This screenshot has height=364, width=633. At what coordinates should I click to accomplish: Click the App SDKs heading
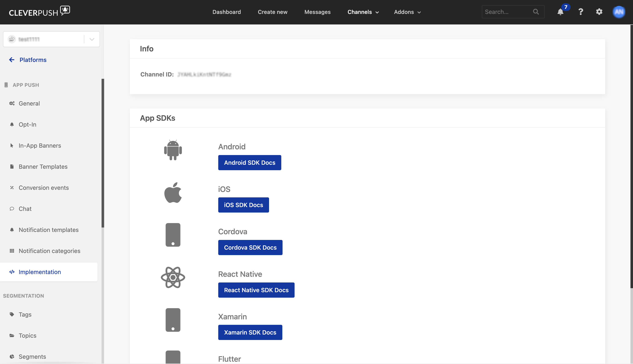(x=158, y=118)
